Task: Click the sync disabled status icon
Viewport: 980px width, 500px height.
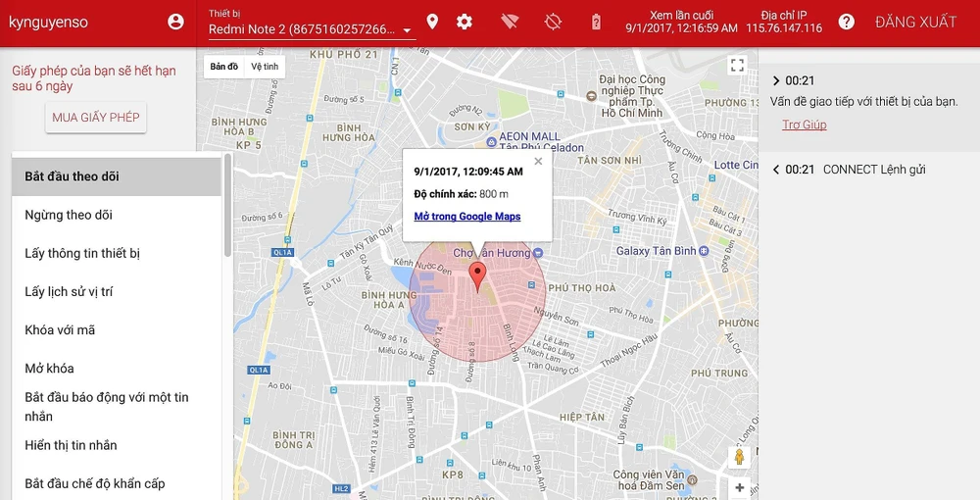Action: (x=553, y=23)
